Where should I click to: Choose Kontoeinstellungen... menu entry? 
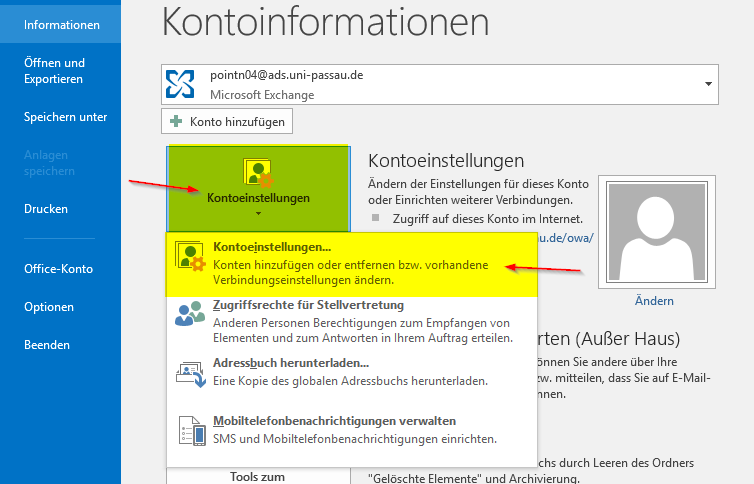point(352,264)
